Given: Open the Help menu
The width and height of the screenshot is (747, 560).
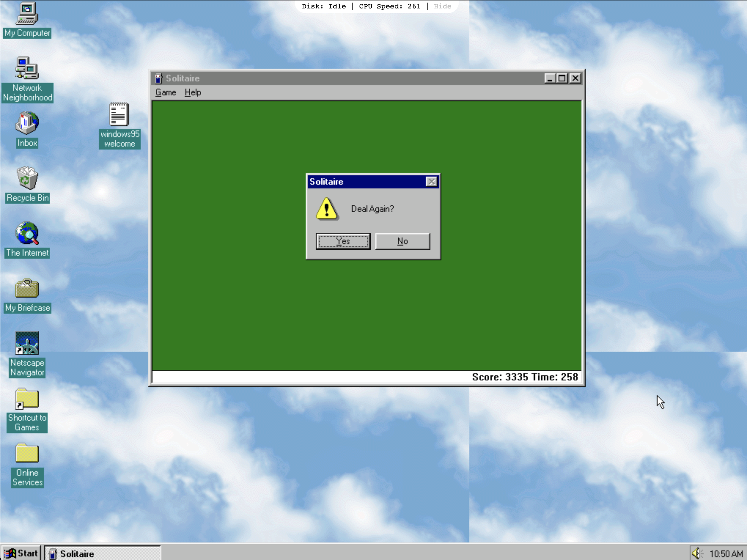Looking at the screenshot, I should click(x=193, y=92).
